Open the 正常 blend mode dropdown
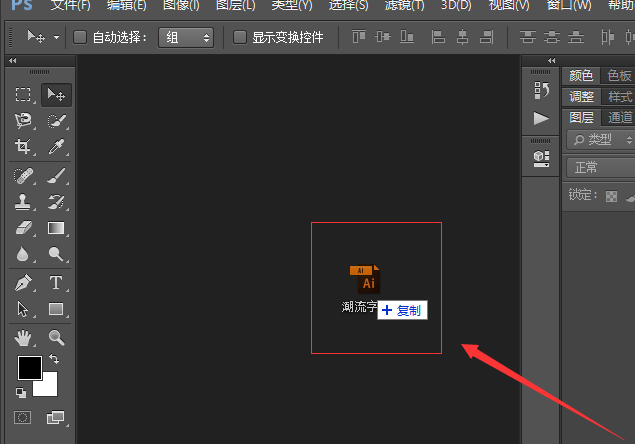This screenshot has height=444, width=635. point(600,167)
